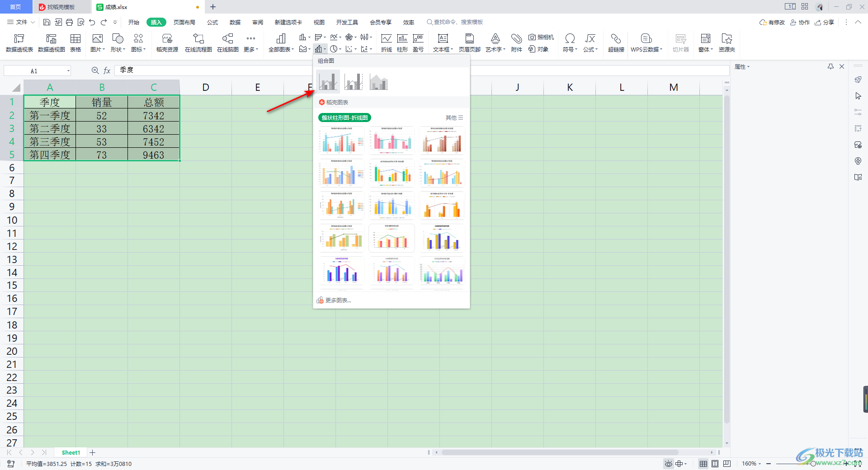
Task: Click the Print icon in quick access toolbar
Action: (x=69, y=22)
